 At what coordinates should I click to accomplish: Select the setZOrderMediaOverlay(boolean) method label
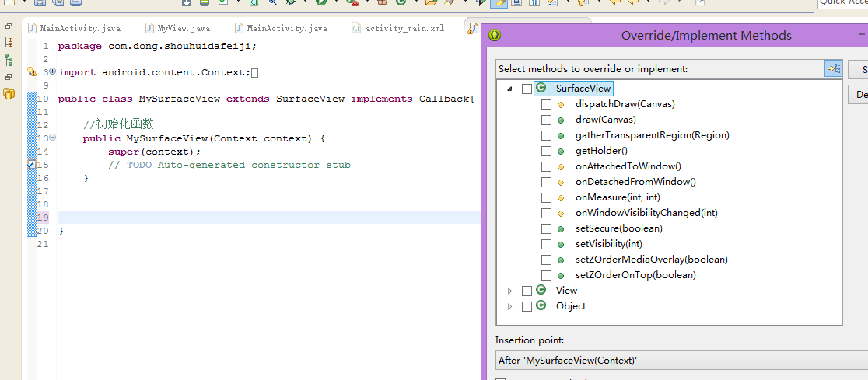(x=652, y=259)
